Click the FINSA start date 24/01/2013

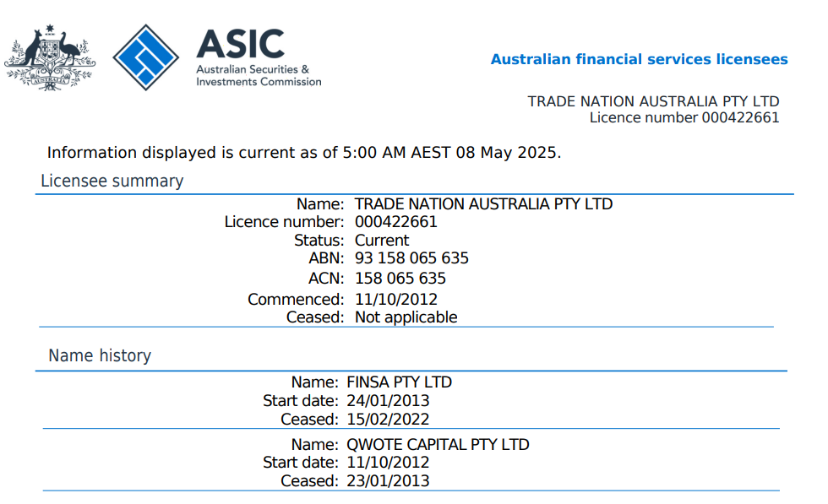[x=388, y=400]
